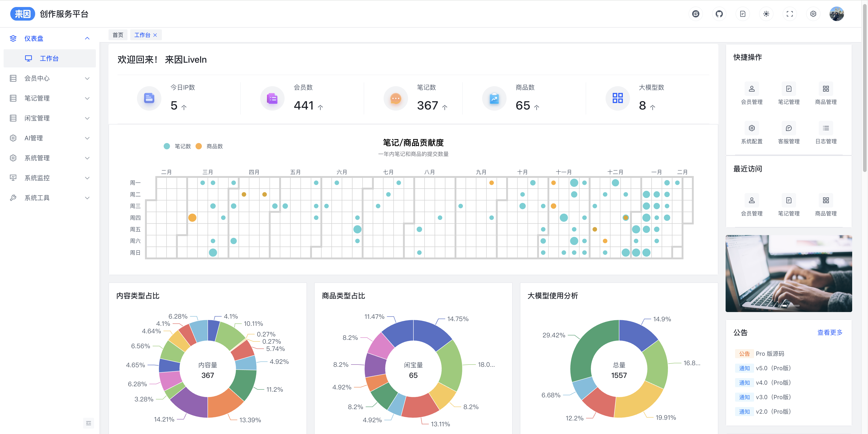Close the 工作台 tab
This screenshot has width=868, height=434.
click(155, 35)
